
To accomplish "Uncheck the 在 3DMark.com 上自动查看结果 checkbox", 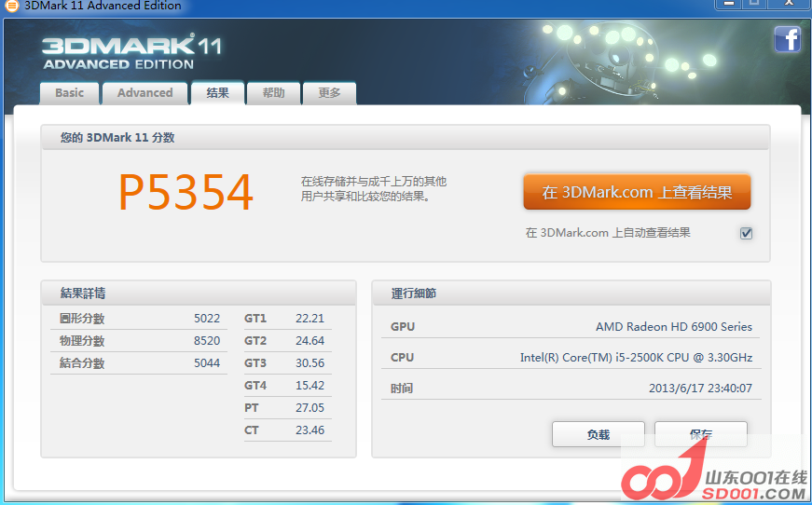I will point(746,233).
